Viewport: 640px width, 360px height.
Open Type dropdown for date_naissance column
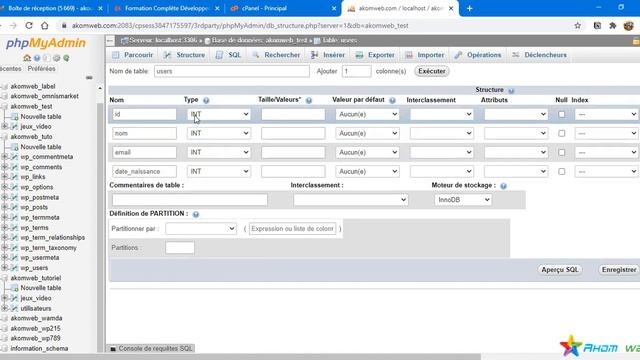219,171
